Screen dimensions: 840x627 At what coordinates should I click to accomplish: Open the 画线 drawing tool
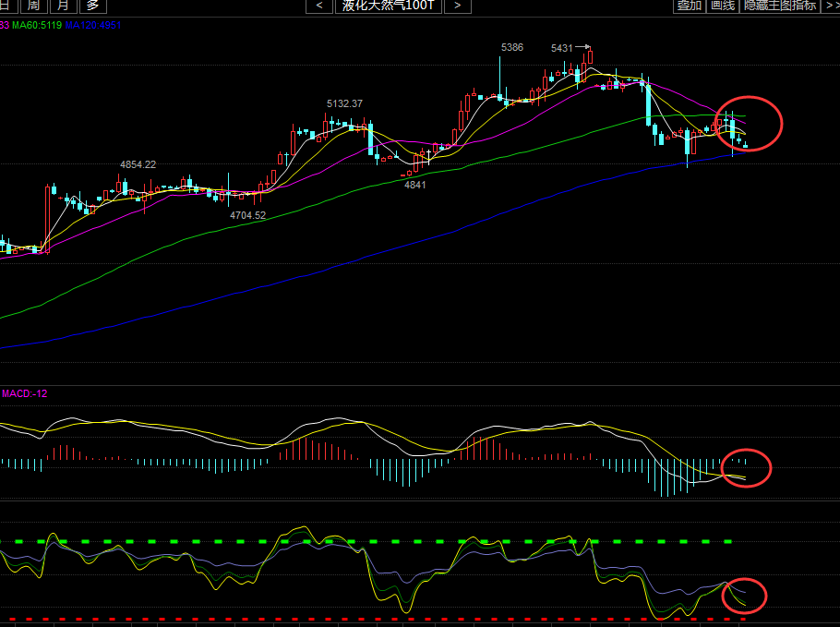[x=722, y=6]
